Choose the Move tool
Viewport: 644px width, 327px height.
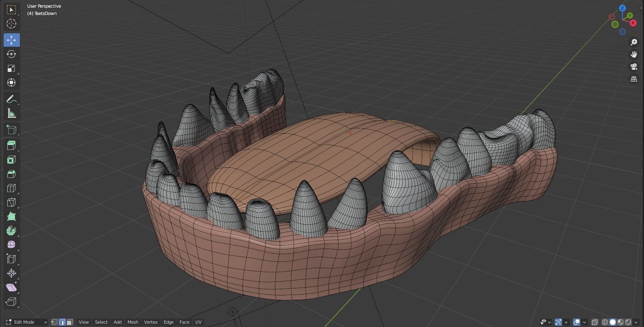pos(11,40)
